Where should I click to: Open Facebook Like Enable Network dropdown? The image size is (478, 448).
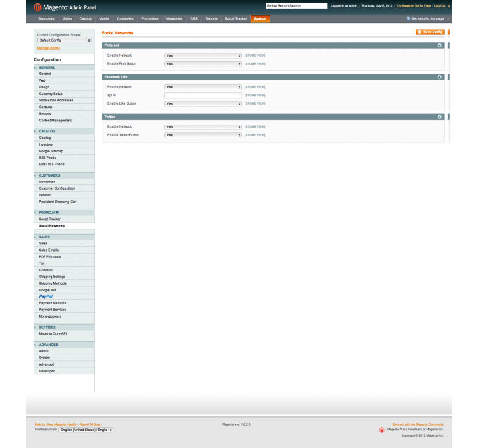tap(202, 87)
